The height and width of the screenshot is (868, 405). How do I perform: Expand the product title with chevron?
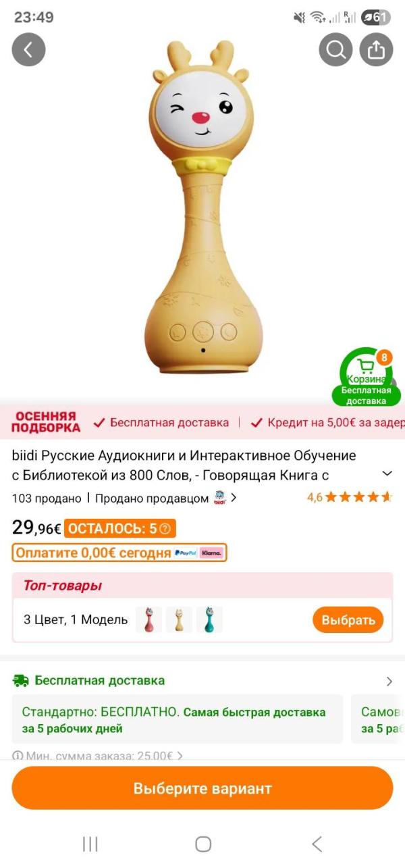coord(387,473)
